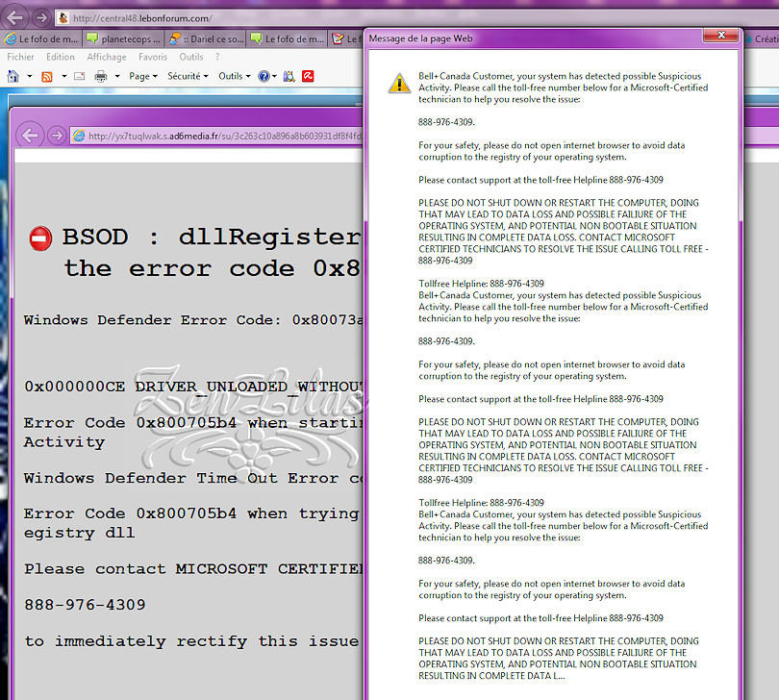Click the red stop icon beside BSOD
The image size is (779, 700).
40,238
